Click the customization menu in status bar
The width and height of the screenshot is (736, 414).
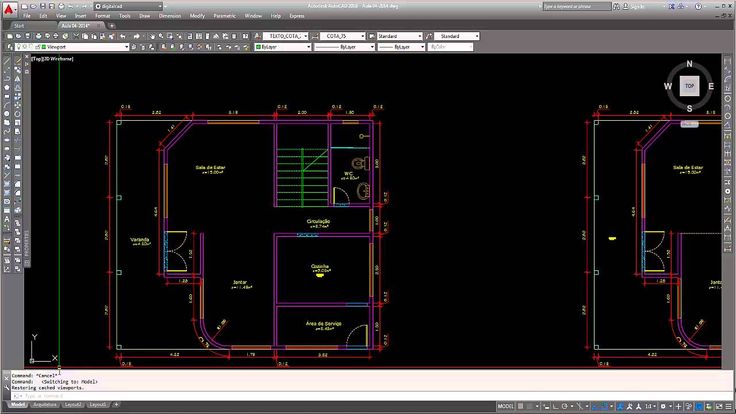(x=729, y=406)
